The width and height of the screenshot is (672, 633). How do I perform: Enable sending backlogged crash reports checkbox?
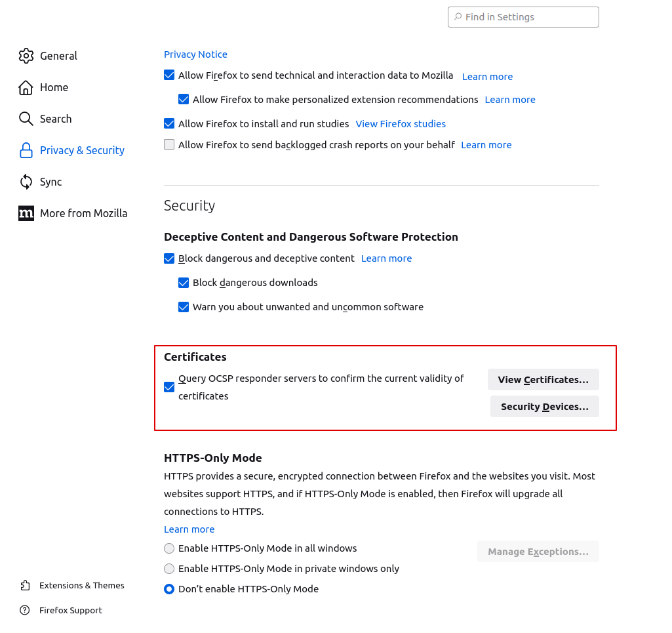(x=169, y=144)
